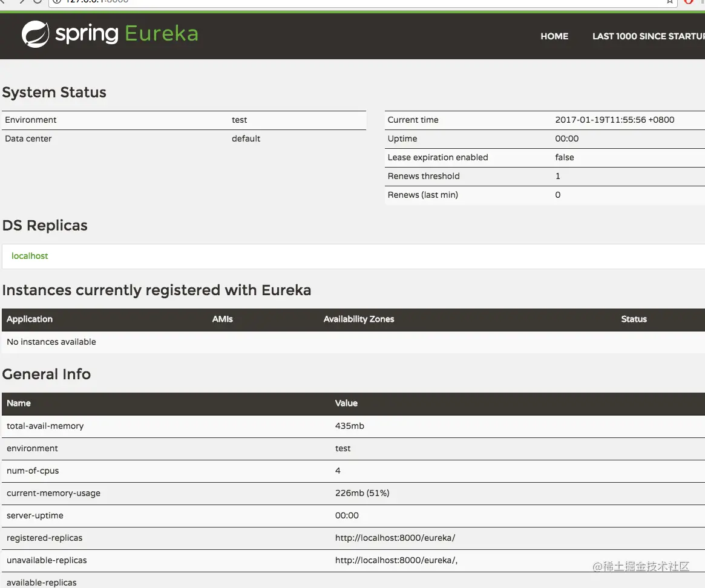
Task: Select the Current time label
Action: [413, 120]
